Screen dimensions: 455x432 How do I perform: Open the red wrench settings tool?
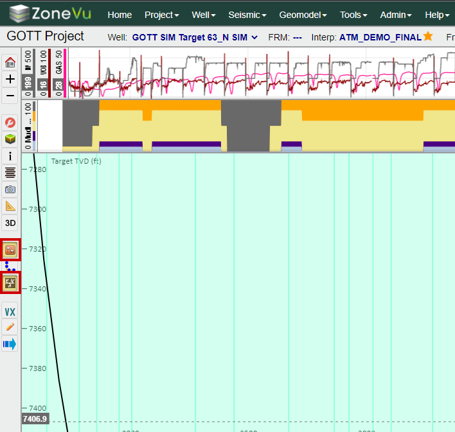tap(10, 123)
